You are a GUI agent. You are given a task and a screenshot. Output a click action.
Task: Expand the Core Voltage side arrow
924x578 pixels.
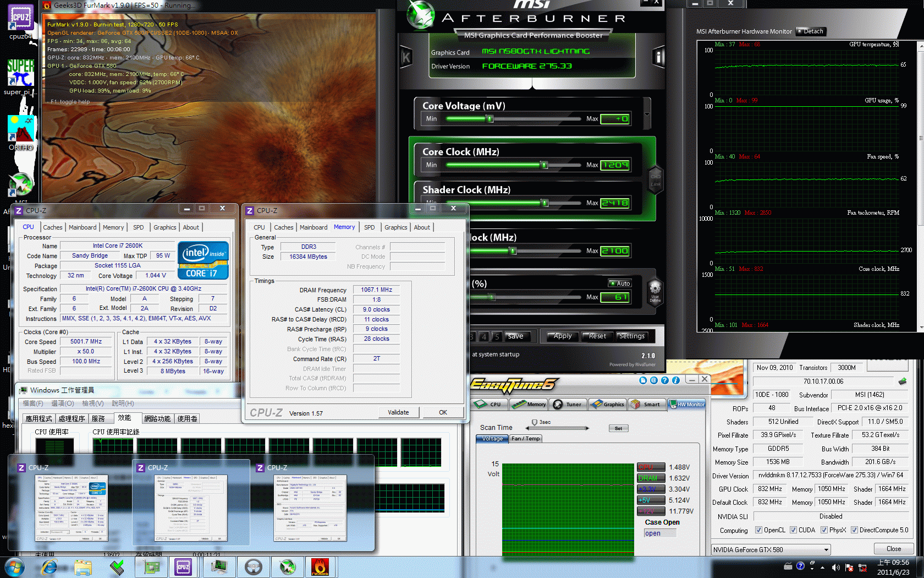(x=647, y=114)
